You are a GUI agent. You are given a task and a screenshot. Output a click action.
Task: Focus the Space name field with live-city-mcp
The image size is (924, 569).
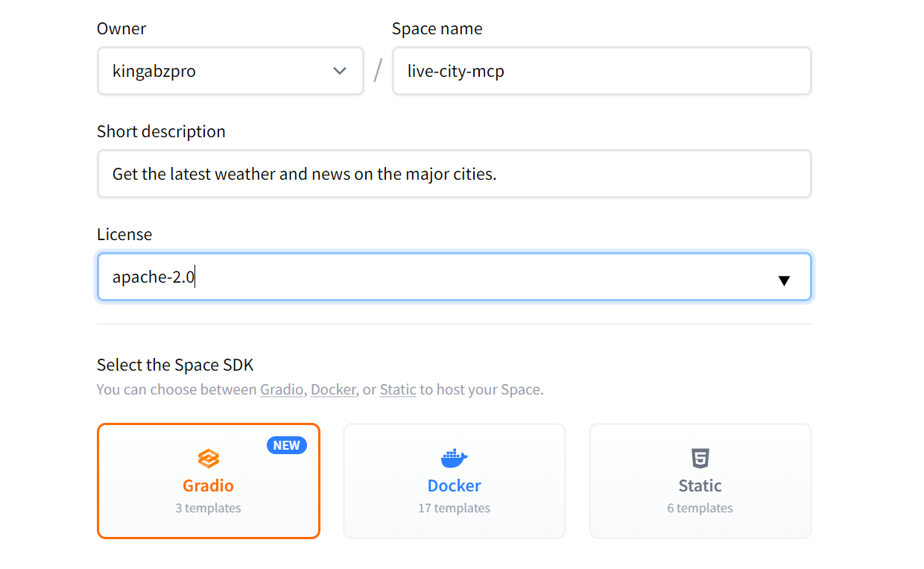point(601,72)
